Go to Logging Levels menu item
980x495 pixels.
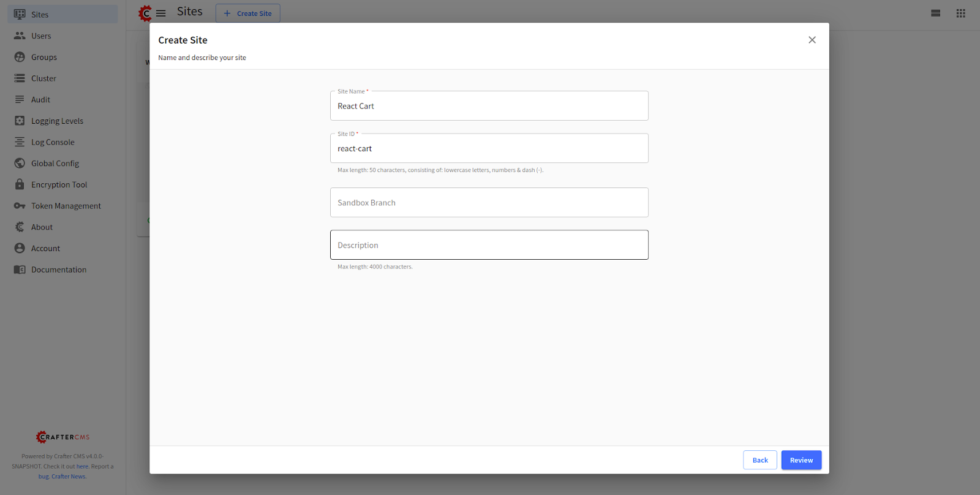pos(57,121)
